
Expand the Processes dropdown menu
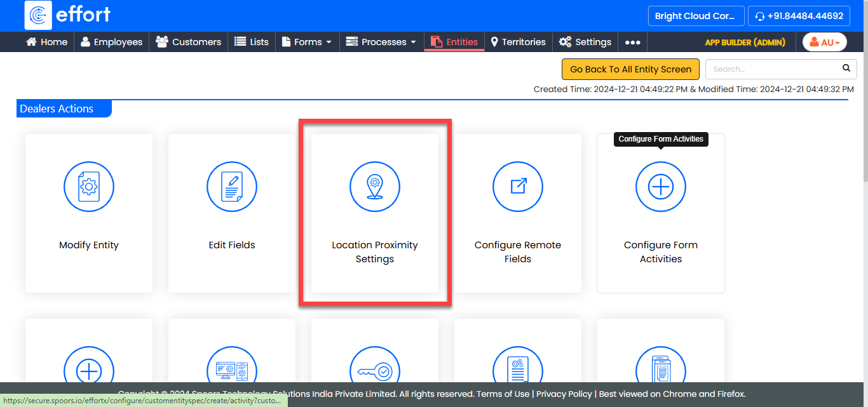tap(381, 42)
